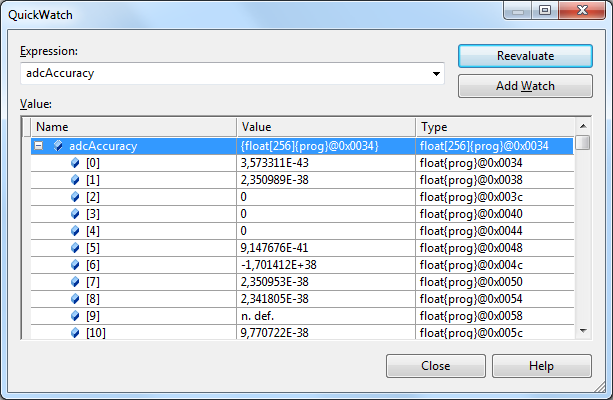Click value 3,573311E-43
This screenshot has width=613, height=400.
(274, 163)
